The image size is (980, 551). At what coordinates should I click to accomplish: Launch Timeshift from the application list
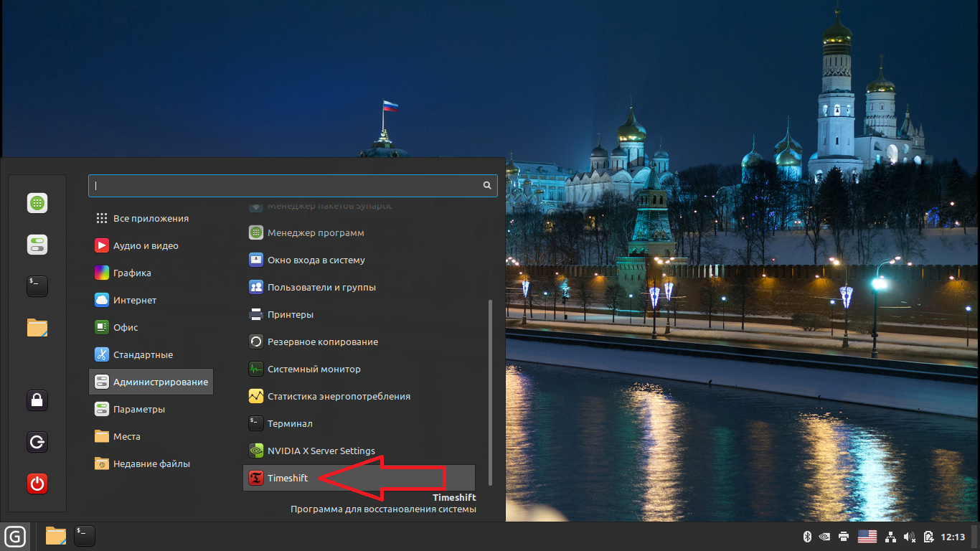[x=287, y=478]
